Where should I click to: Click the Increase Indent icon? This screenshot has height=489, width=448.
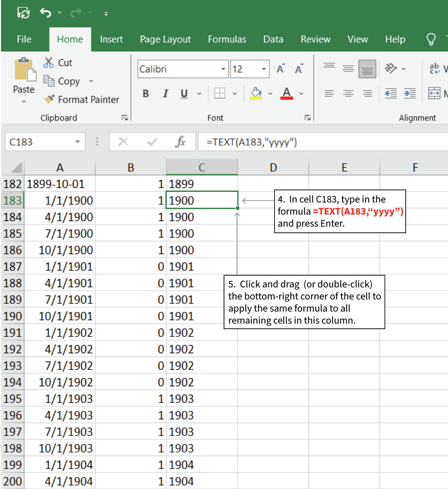[x=410, y=93]
